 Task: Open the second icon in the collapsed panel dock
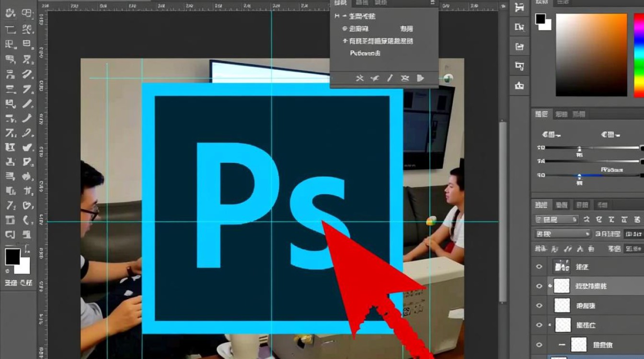click(x=519, y=27)
